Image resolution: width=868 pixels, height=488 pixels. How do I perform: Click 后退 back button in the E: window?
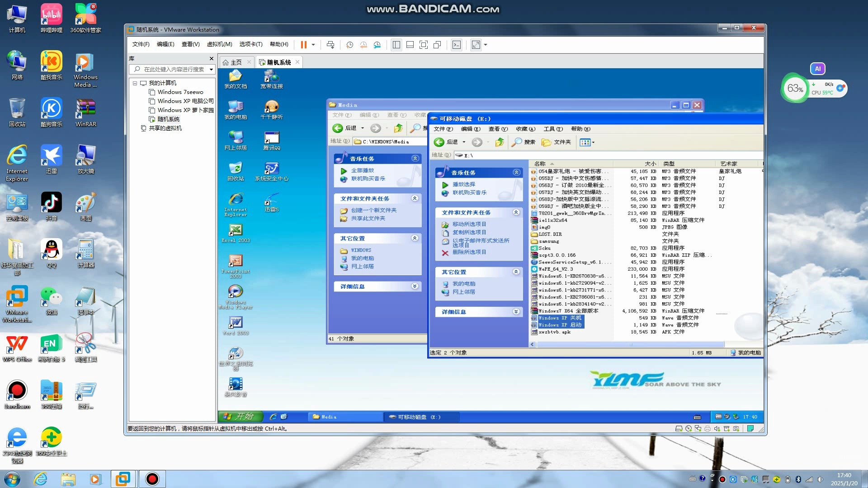click(x=446, y=142)
